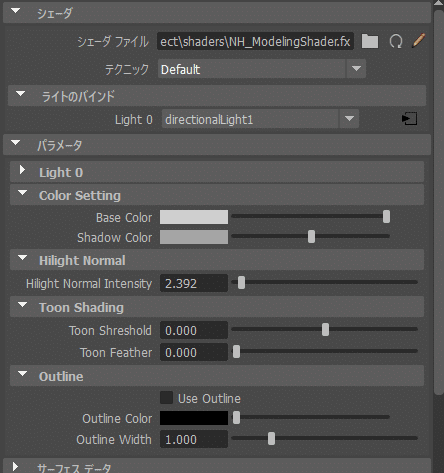
Task: Expand the Light 0 parameter group
Action: 22,170
